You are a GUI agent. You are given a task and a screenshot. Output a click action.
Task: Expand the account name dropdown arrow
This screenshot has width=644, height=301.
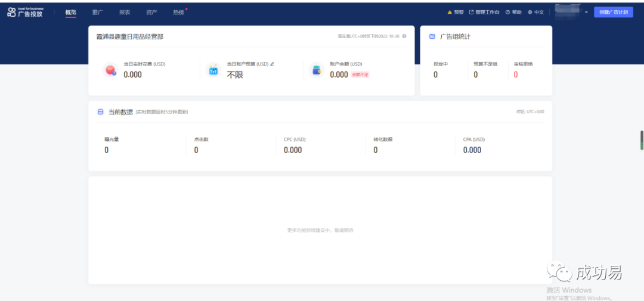click(x=587, y=13)
